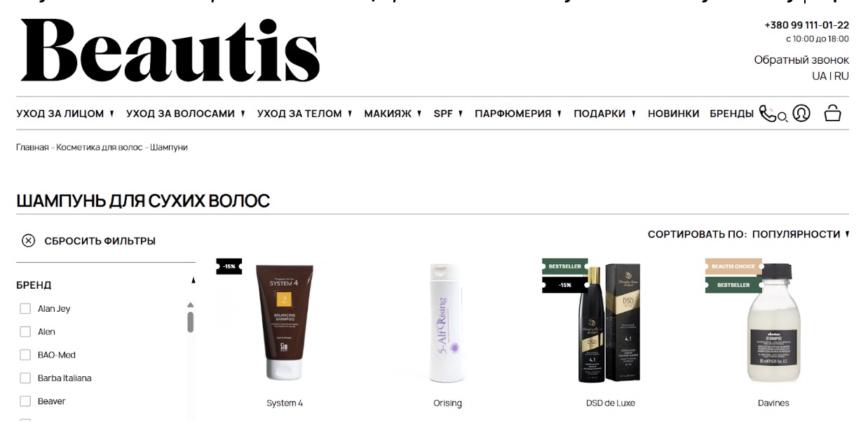Screen dimensions: 868x447
Task: Open the Новинки menu item
Action: coord(673,114)
